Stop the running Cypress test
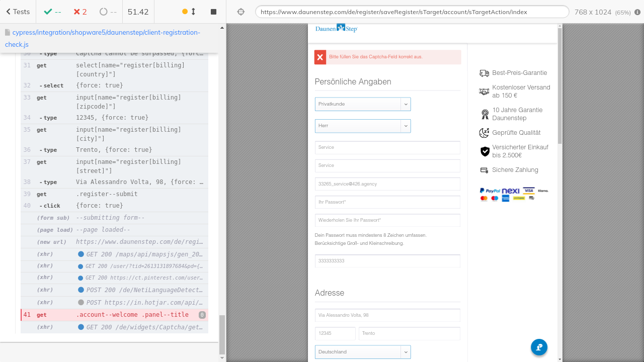This screenshot has width=644, height=362. point(213,12)
